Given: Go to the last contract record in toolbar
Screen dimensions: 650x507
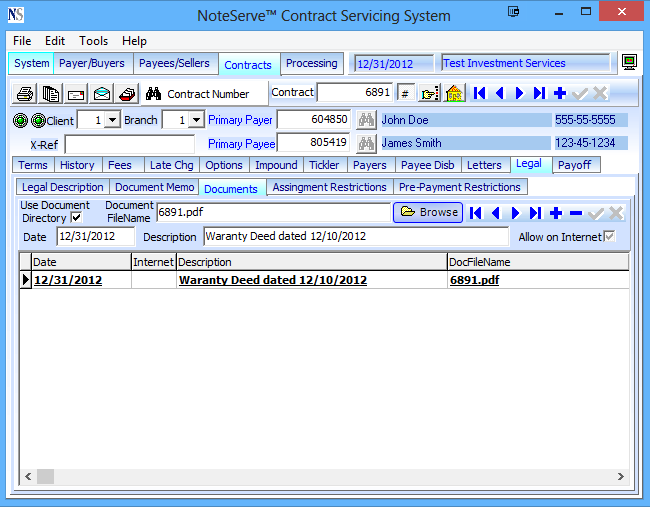Looking at the screenshot, I should point(539,93).
